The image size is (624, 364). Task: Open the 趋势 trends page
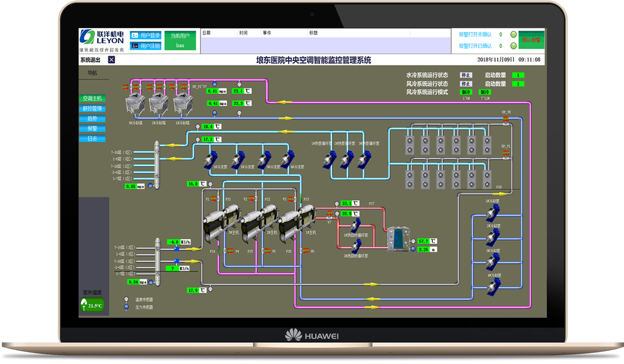pyautogui.click(x=93, y=119)
